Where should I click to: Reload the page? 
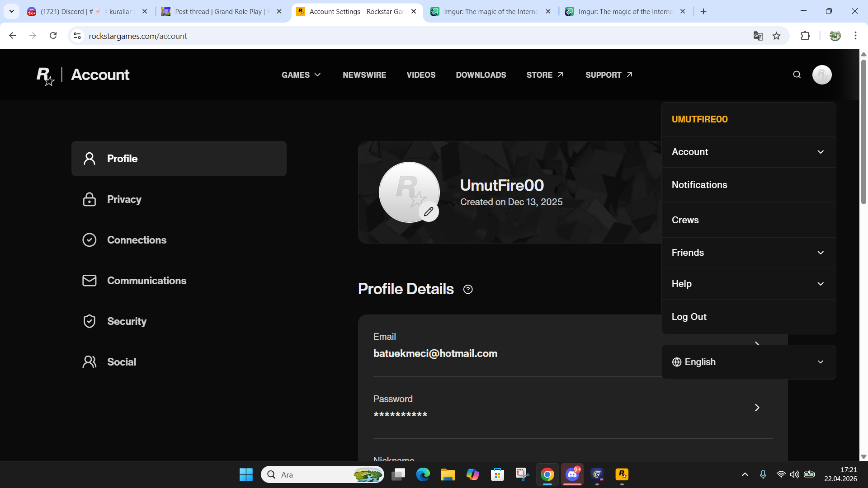pos(53,36)
